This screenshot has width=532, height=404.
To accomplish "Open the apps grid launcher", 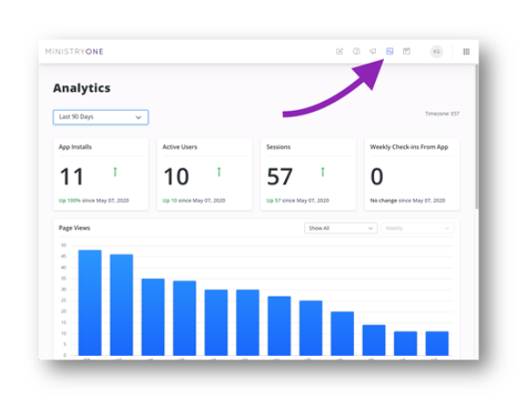I will click(466, 52).
